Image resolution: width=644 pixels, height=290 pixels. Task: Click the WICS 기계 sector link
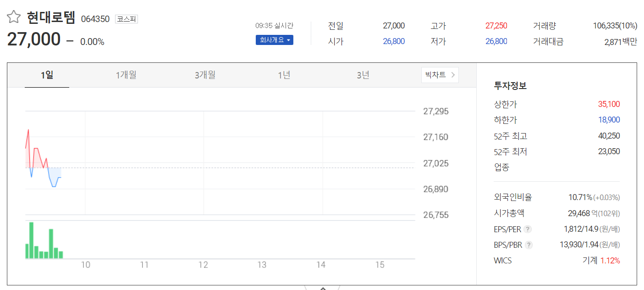(590, 261)
